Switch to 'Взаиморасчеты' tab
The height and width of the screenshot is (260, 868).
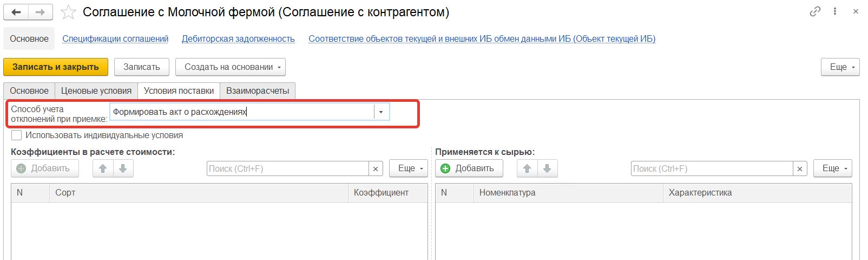click(258, 91)
